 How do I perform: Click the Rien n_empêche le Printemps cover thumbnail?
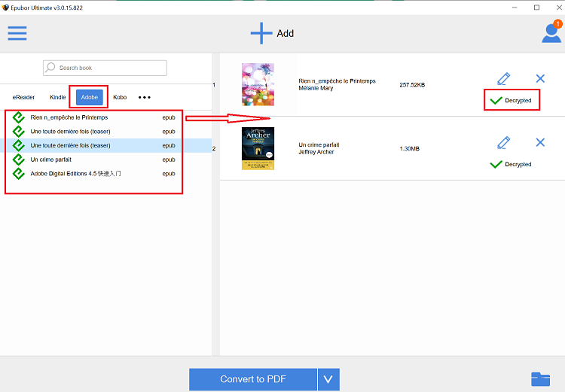tap(258, 84)
